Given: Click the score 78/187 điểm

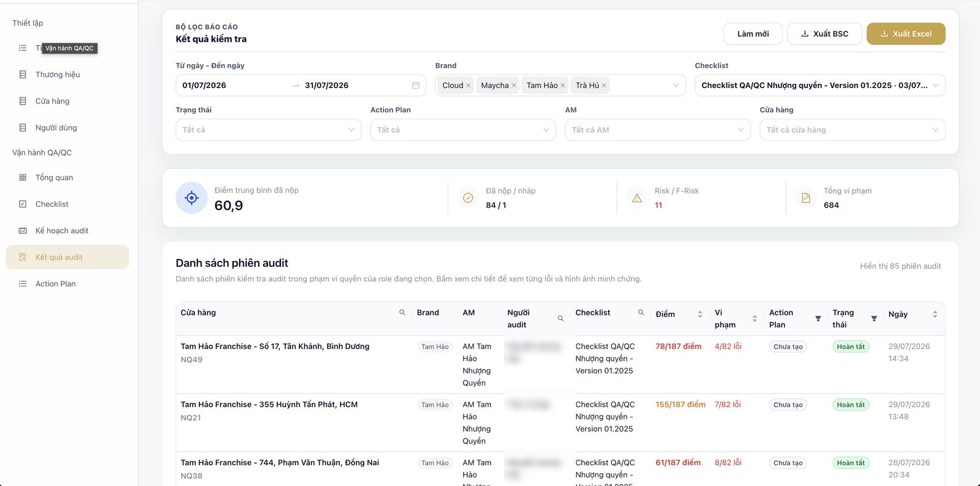Looking at the screenshot, I should tap(679, 346).
